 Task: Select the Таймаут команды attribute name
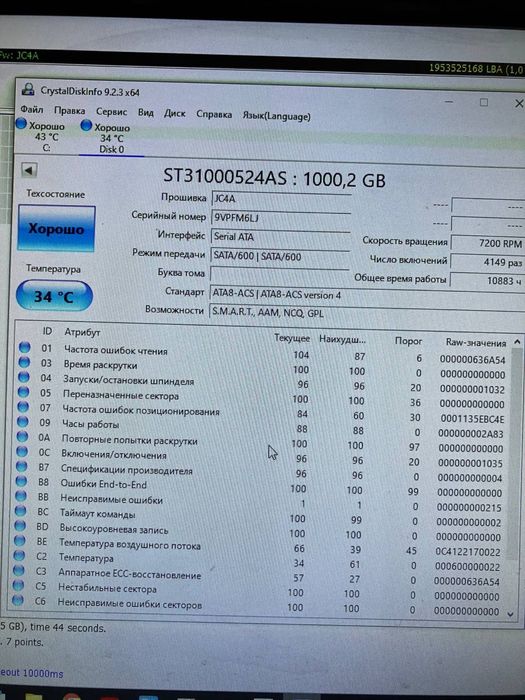point(97,514)
